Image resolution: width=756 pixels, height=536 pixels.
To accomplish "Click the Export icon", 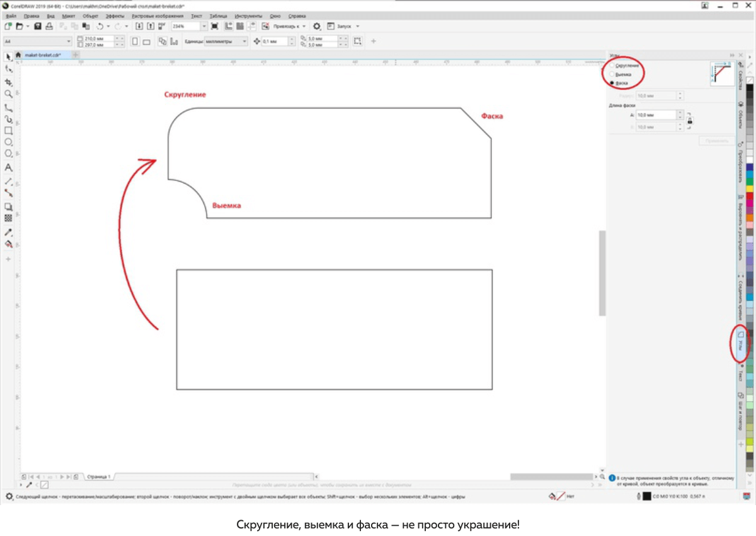I will click(151, 26).
